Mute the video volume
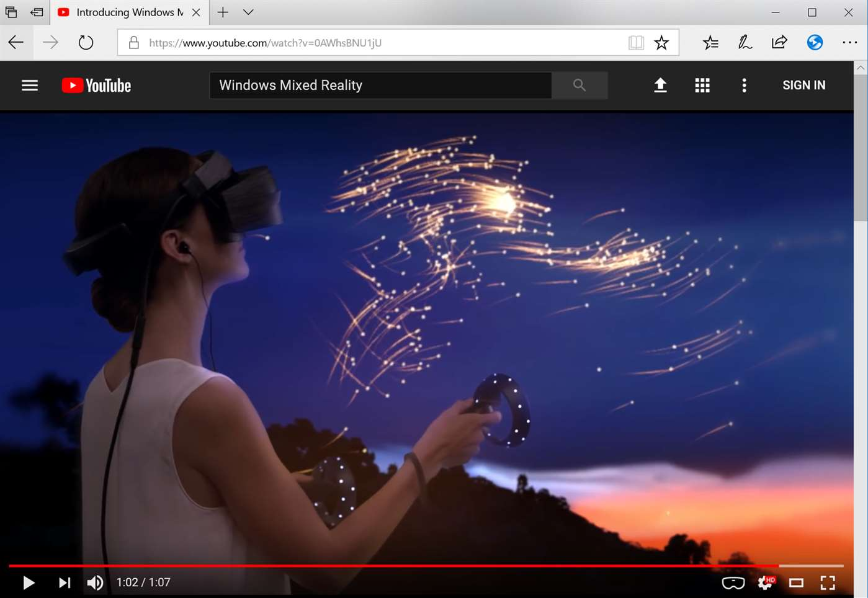 click(95, 582)
